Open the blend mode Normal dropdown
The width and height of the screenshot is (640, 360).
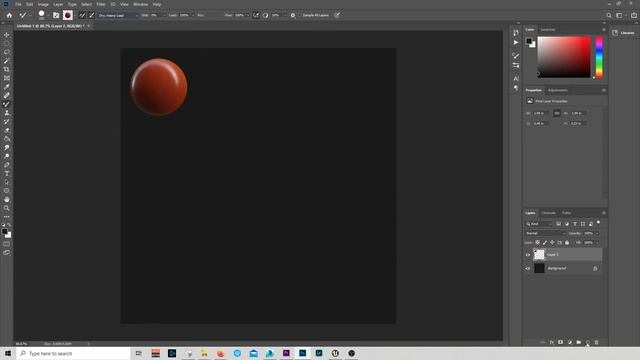coord(545,233)
